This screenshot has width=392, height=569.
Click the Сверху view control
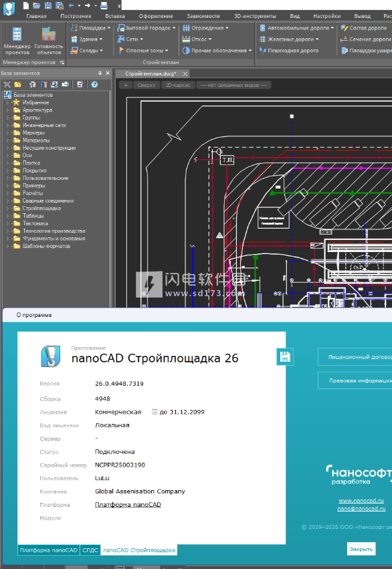(146, 86)
